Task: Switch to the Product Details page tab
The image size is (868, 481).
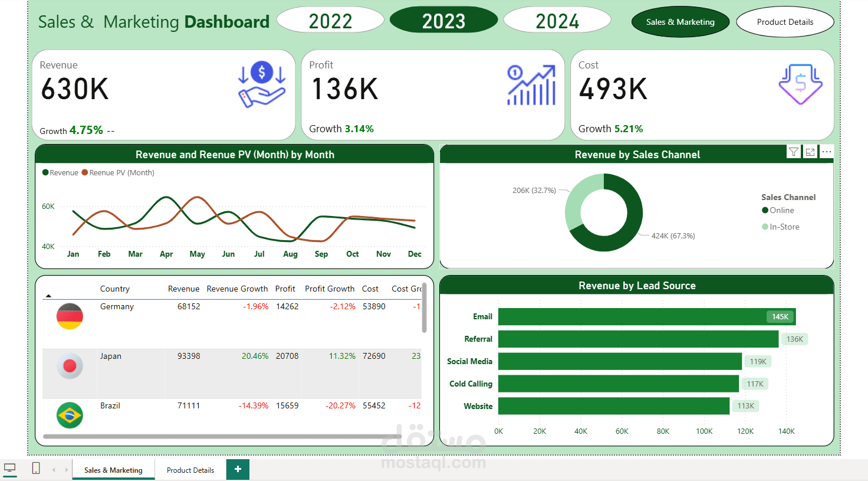Action: tap(189, 470)
